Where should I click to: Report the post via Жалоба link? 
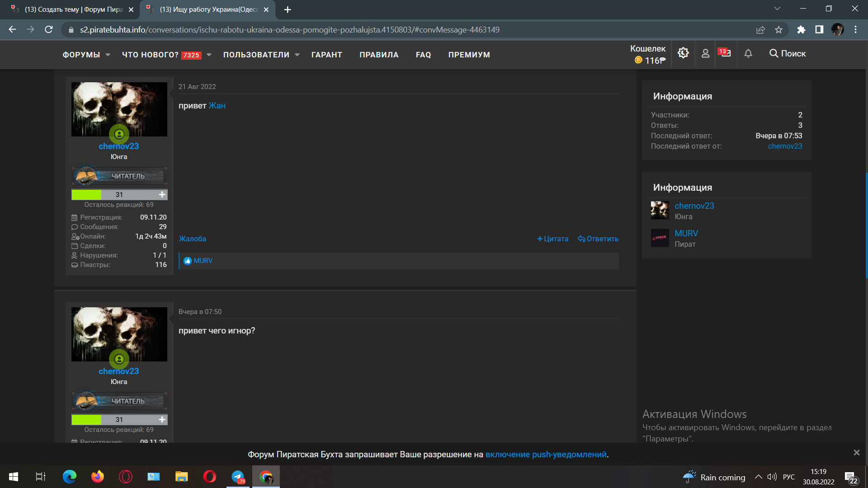click(x=193, y=239)
